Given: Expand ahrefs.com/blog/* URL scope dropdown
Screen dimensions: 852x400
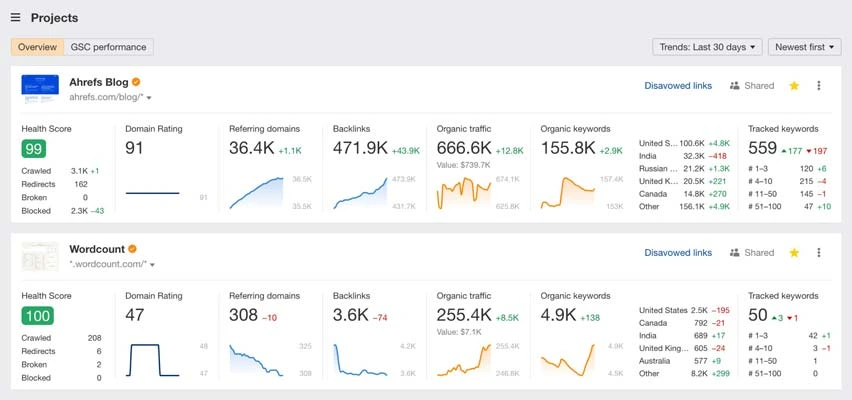Looking at the screenshot, I should coord(149,98).
